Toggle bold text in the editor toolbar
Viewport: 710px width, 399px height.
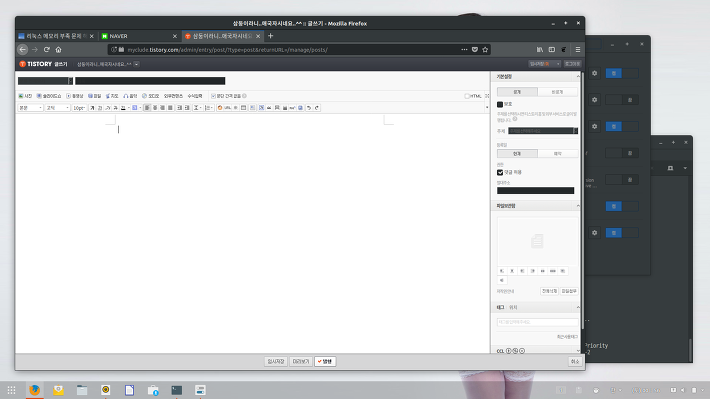92,108
